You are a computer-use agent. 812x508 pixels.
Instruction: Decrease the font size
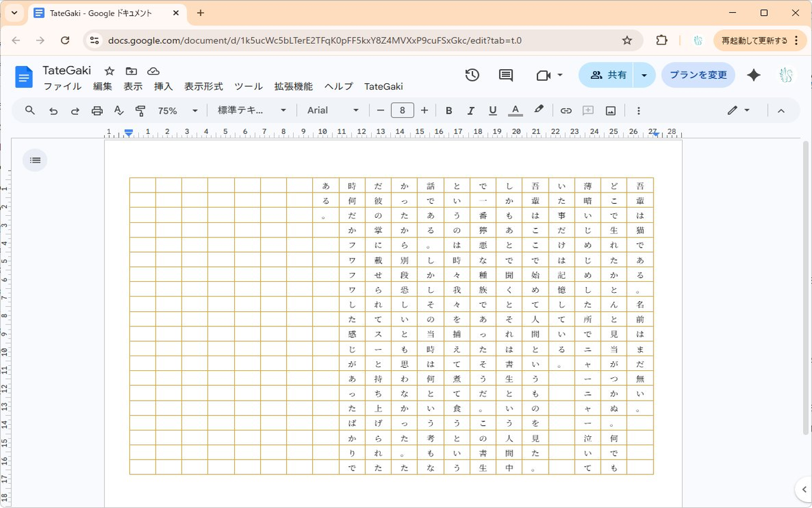(x=381, y=110)
